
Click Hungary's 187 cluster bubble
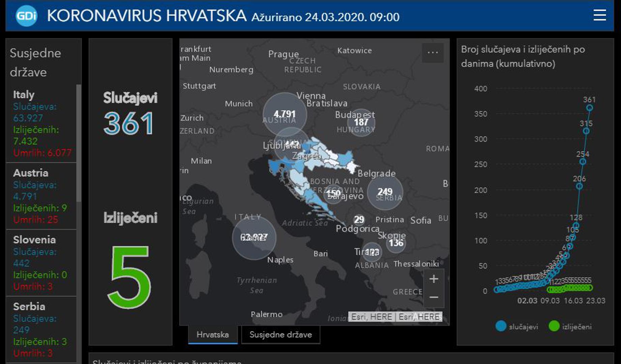click(x=361, y=122)
